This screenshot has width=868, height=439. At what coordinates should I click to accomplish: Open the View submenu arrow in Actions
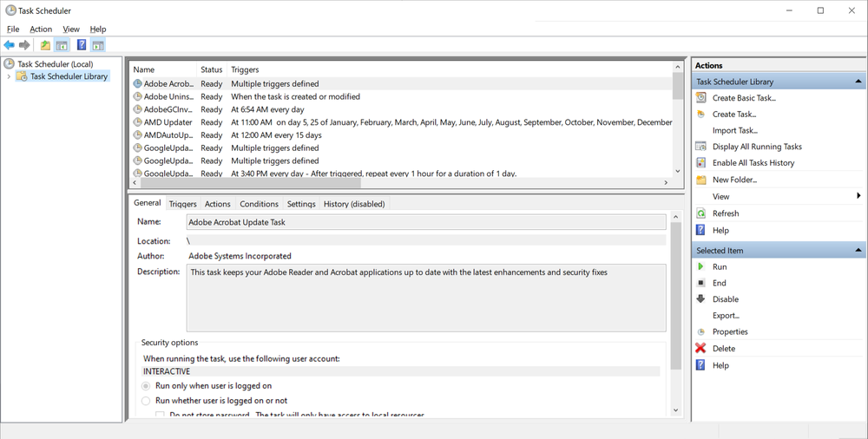pos(858,197)
